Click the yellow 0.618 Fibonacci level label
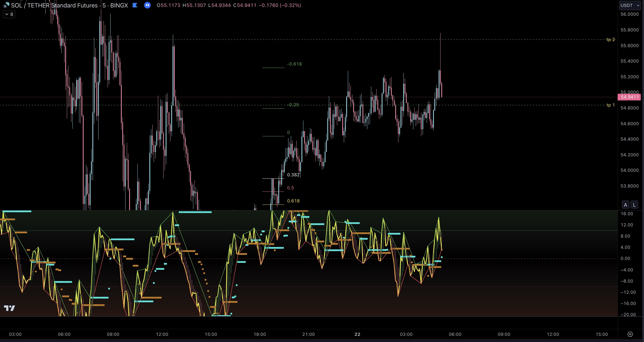644x342 pixels. 293,201
